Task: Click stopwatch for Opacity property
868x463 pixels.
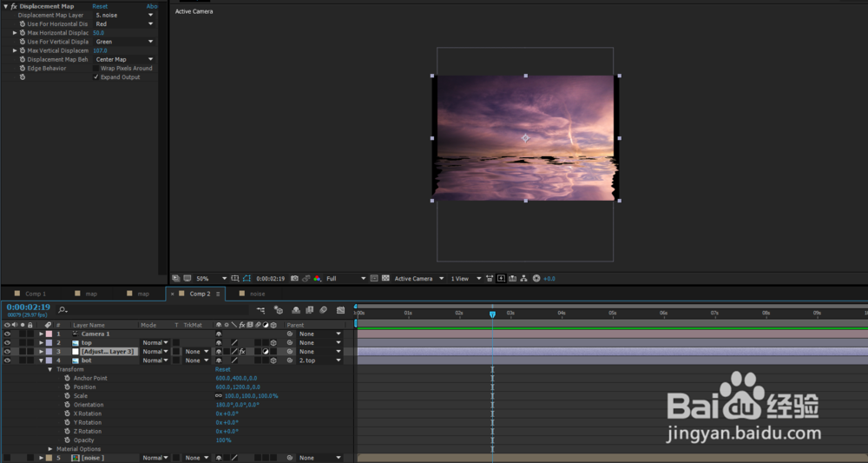Action: tap(67, 440)
